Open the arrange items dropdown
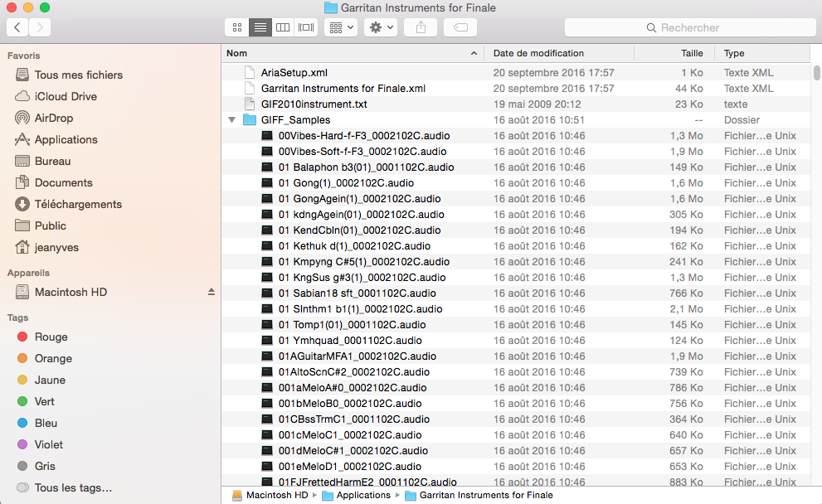 [341, 27]
